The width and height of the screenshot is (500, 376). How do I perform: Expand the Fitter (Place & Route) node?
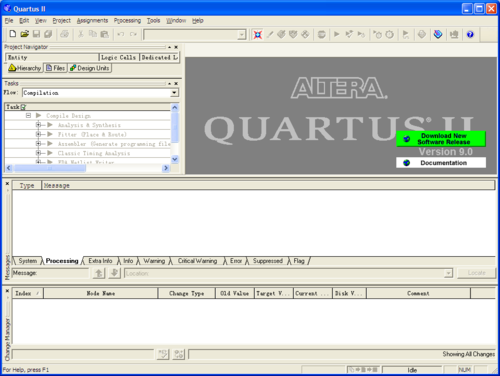[x=38, y=134]
